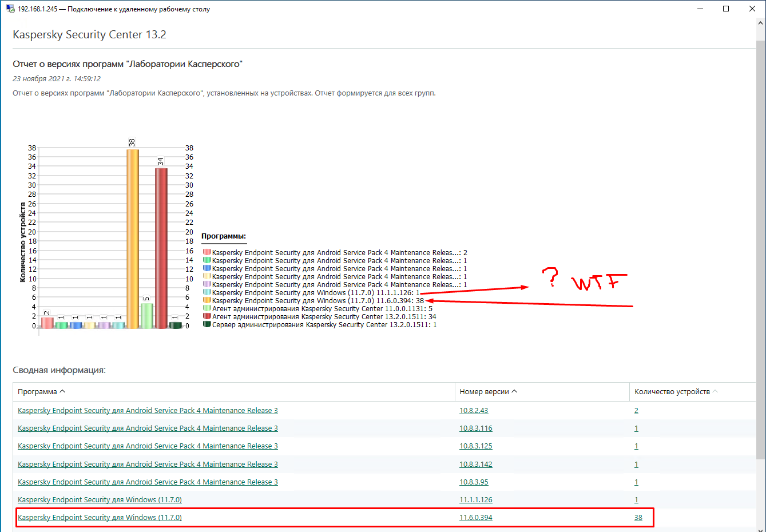Click the orange legend swatch for Windows 11.6.0.394
Viewport: 766px width, 532px height.
[x=207, y=300]
